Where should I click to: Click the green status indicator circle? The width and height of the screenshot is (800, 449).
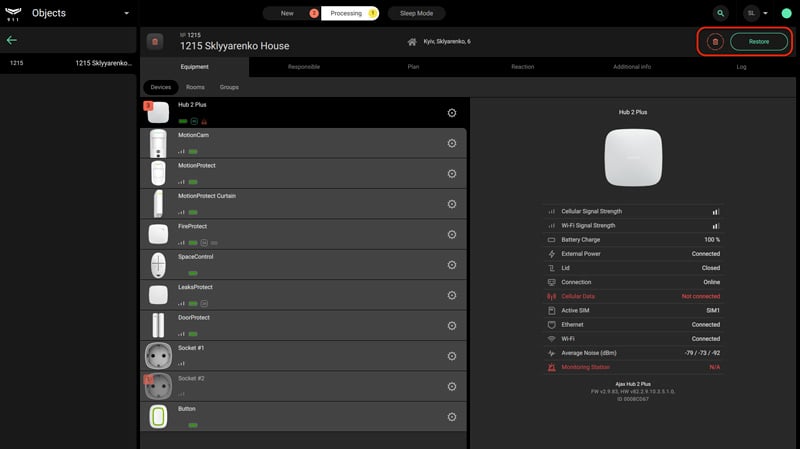point(786,13)
